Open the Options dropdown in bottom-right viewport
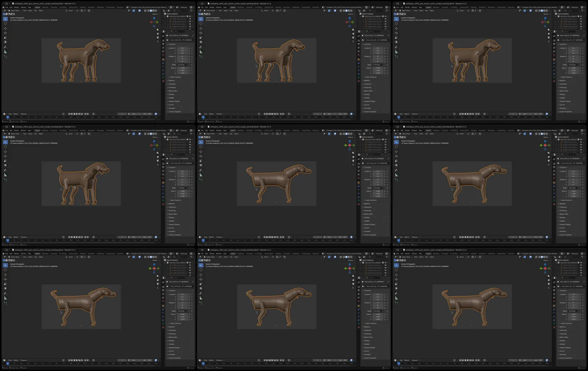Viewport: 588px width, 371px height. pyautogui.click(x=547, y=260)
